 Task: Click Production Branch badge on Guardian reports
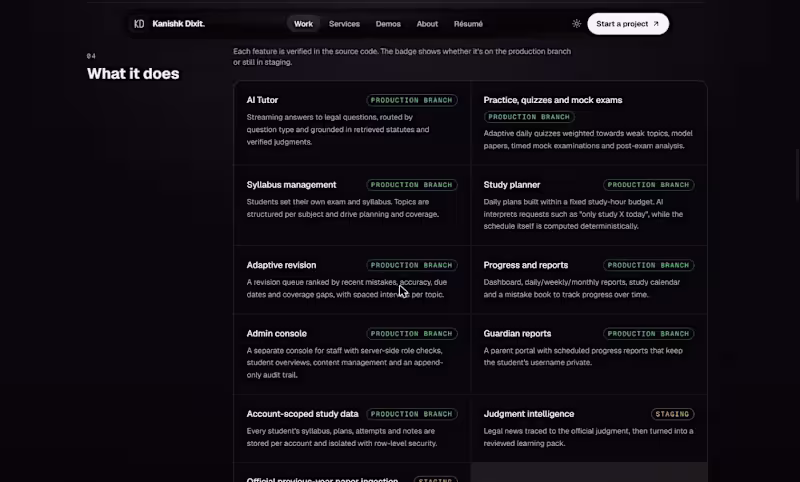[648, 334]
